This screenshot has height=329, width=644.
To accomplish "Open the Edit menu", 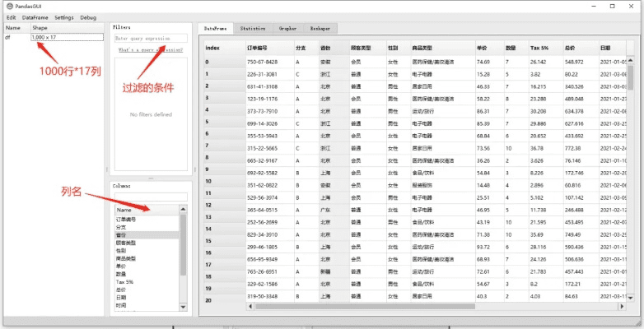I will (11, 17).
